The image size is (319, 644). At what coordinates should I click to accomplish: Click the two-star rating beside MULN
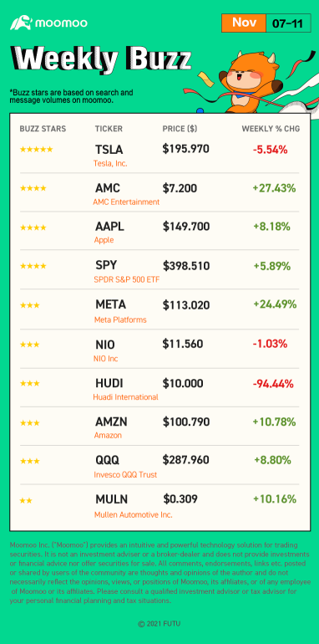[26, 501]
